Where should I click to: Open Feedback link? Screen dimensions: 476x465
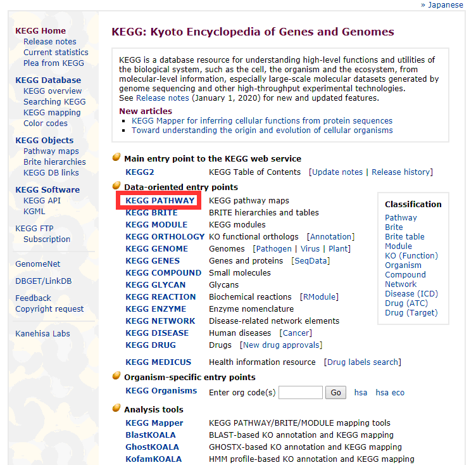click(x=34, y=298)
